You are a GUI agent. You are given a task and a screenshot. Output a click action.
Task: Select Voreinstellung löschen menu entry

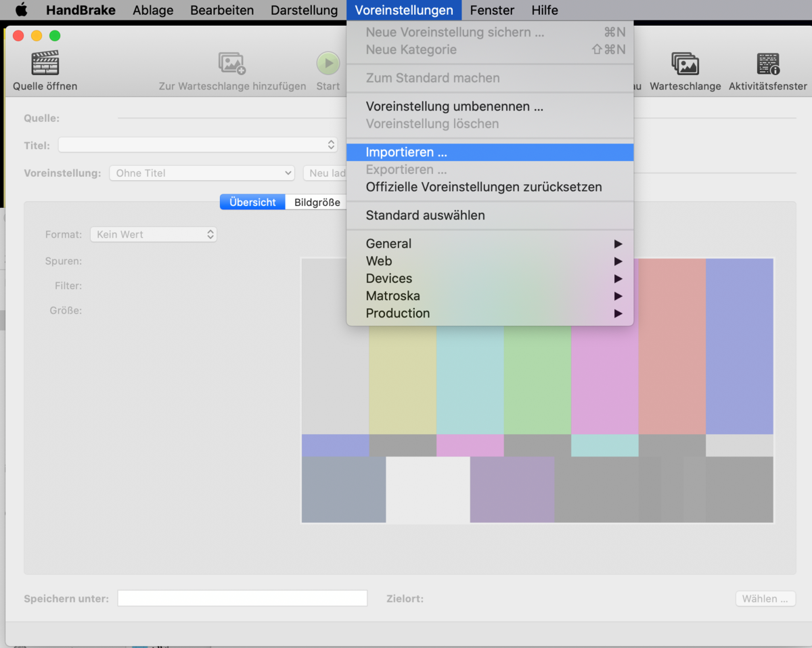coord(490,124)
